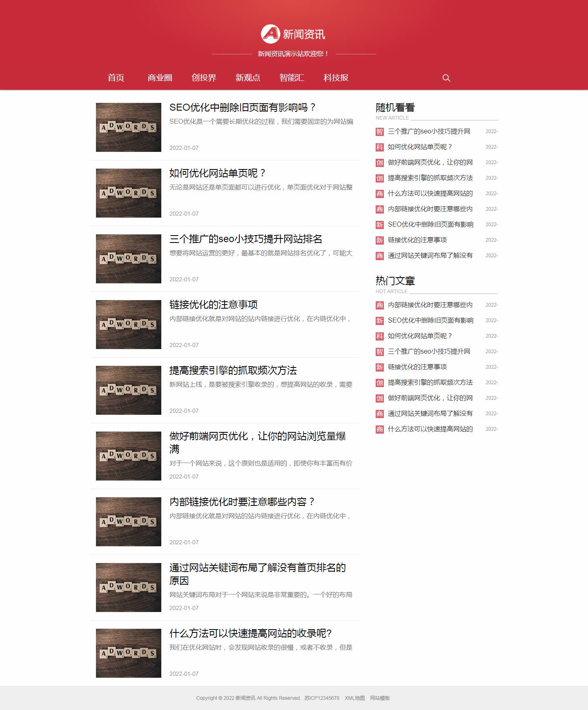Viewport: 588px width, 710px height.
Task: Open SEO优化中删除旧页面有影响 in 热门文章
Action: tap(431, 321)
